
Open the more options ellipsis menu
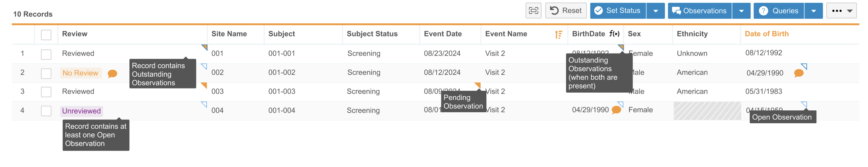(841, 11)
